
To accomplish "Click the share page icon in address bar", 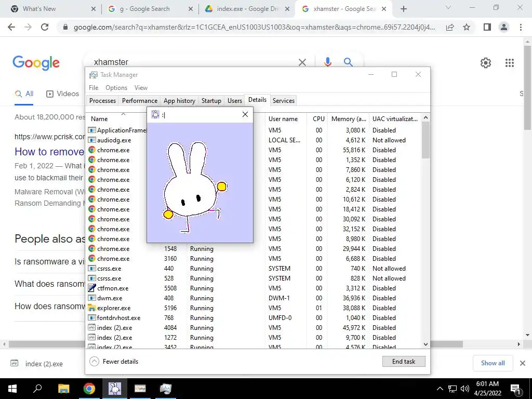I will point(450,27).
